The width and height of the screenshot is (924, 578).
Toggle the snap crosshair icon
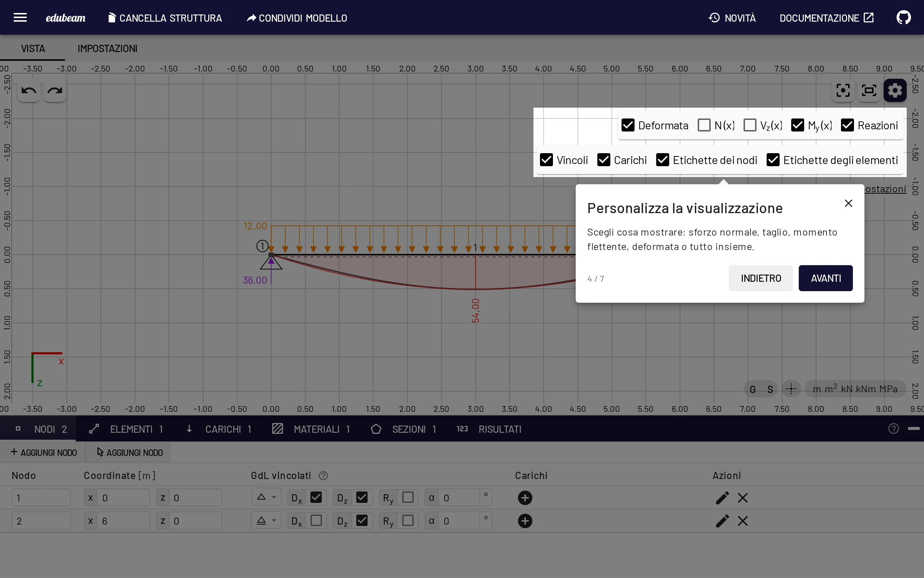[791, 389]
